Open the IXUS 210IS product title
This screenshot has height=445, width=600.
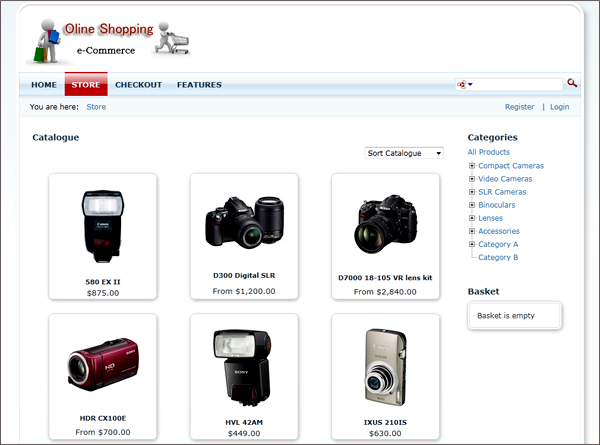tap(385, 422)
